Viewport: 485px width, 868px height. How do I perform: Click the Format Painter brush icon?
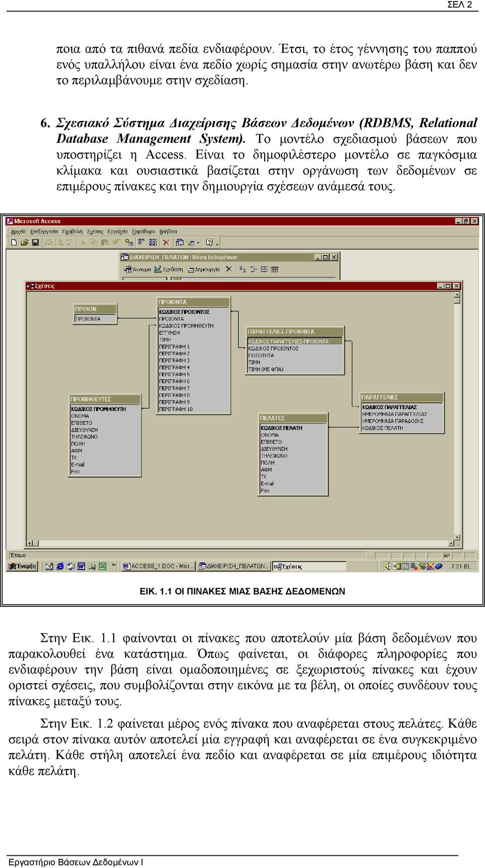(116, 242)
